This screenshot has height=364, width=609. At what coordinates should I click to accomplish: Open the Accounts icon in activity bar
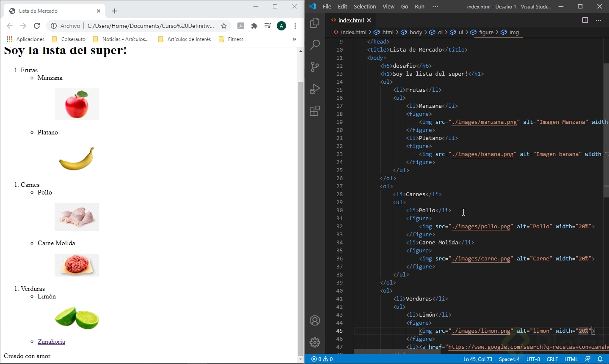(x=315, y=320)
